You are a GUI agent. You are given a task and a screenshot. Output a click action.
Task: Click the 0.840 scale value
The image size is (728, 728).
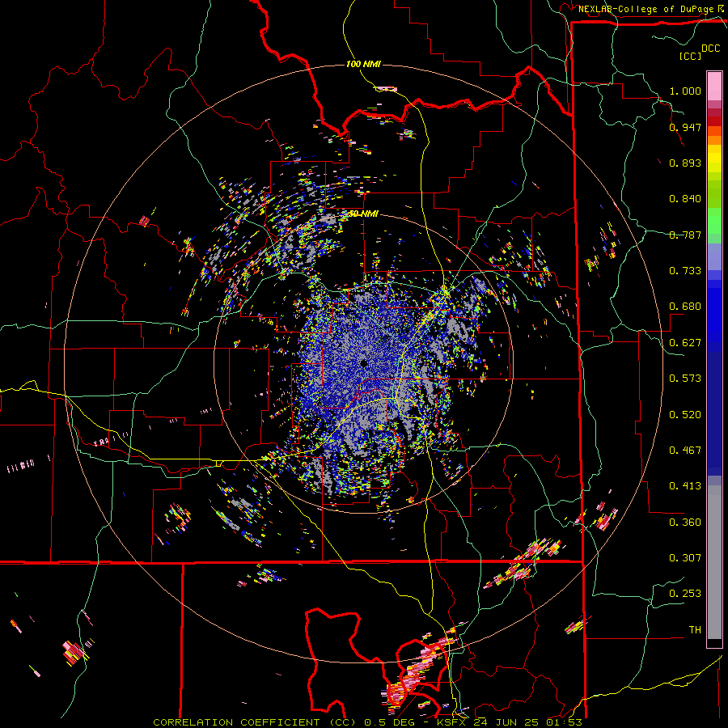(685, 198)
